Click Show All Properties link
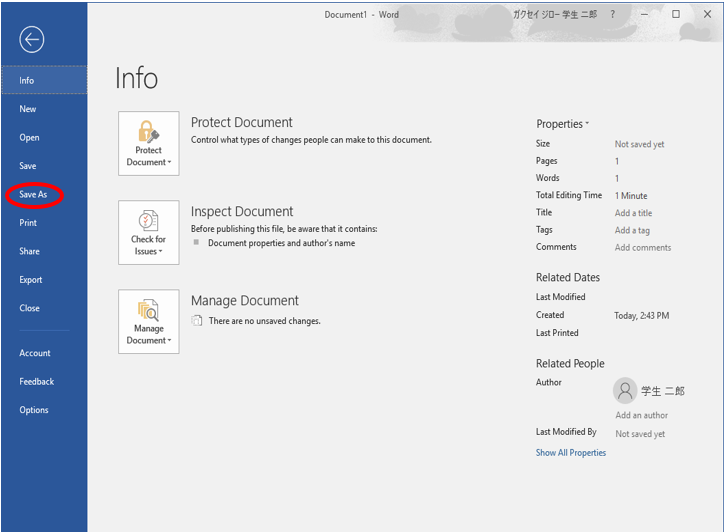 [x=570, y=453]
